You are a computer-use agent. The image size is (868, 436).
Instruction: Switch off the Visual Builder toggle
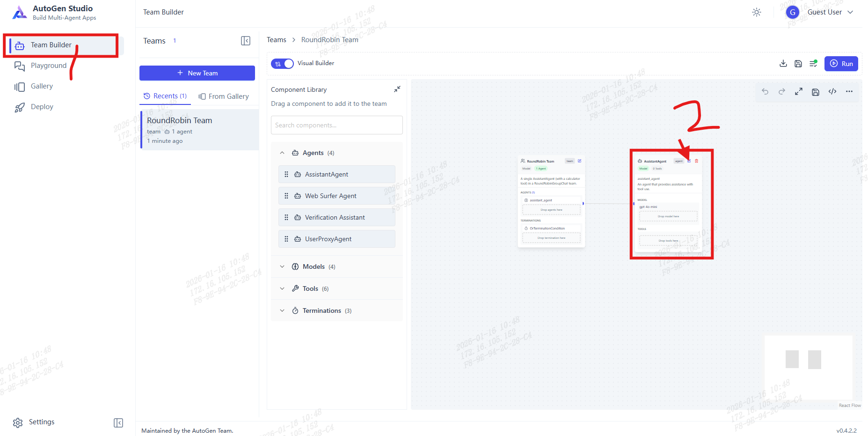click(x=282, y=64)
